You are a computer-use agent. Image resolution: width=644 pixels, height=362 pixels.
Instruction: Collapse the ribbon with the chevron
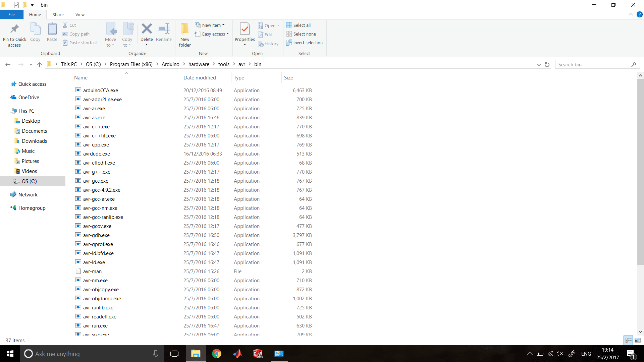[631, 14]
